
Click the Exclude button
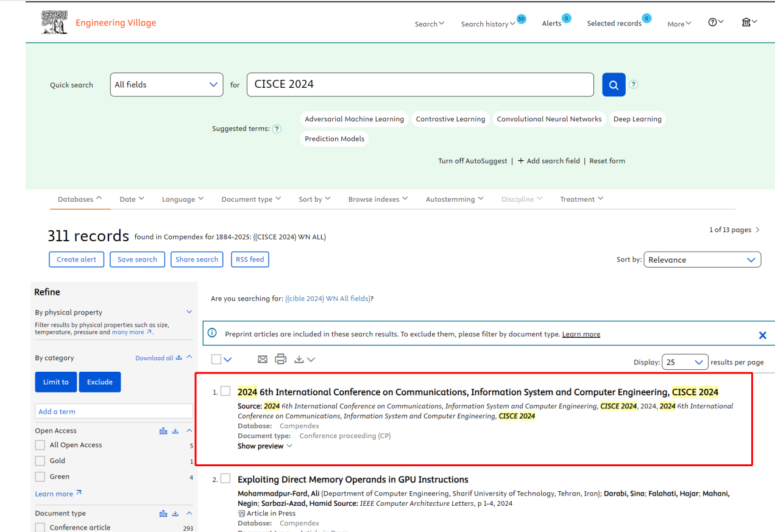100,382
